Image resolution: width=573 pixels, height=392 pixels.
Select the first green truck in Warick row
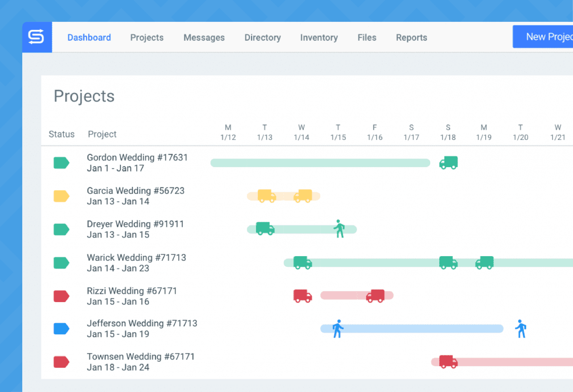[x=303, y=263]
